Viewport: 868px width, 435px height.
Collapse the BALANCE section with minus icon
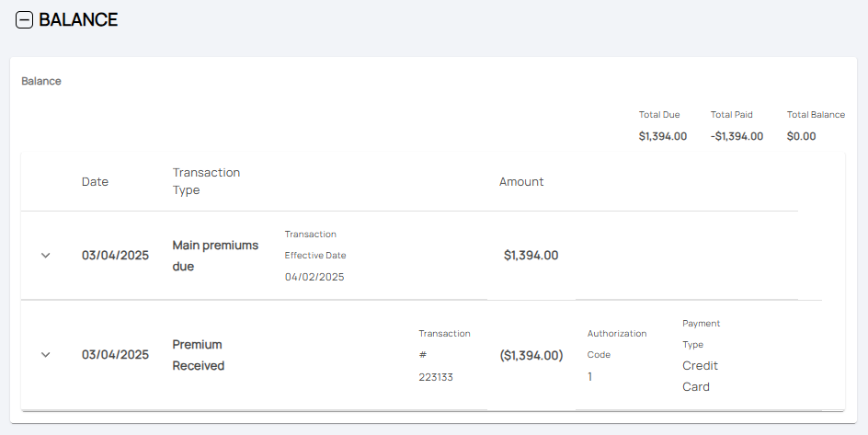[25, 19]
